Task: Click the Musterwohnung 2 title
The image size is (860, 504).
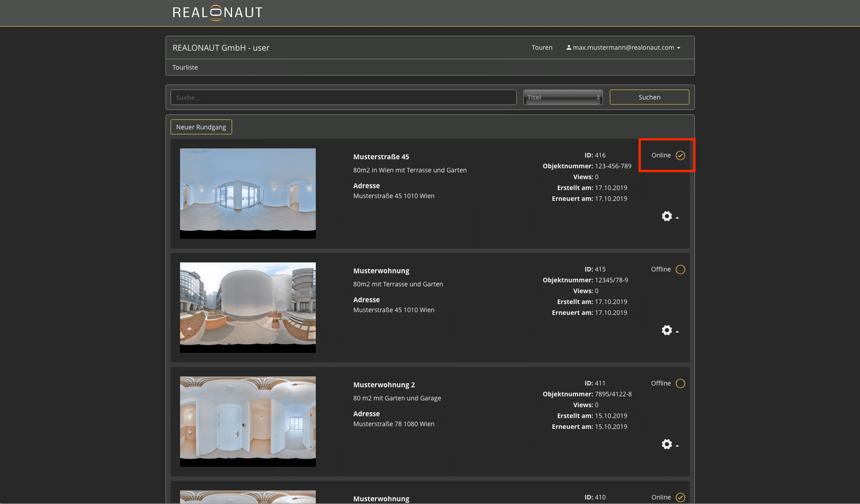Action: click(x=384, y=385)
